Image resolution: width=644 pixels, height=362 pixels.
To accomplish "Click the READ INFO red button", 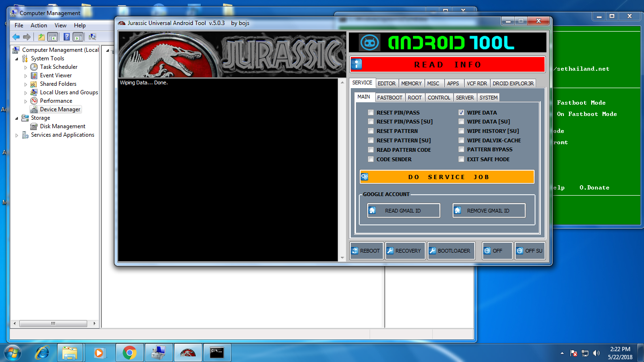I will 447,65.
